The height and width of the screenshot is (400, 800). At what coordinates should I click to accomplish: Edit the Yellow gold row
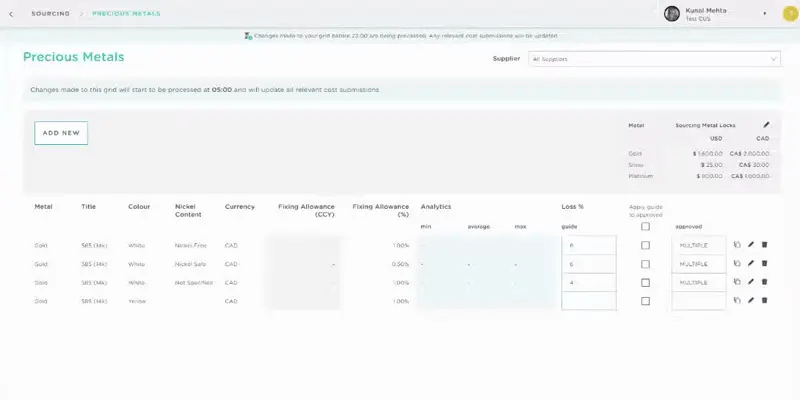pyautogui.click(x=751, y=301)
